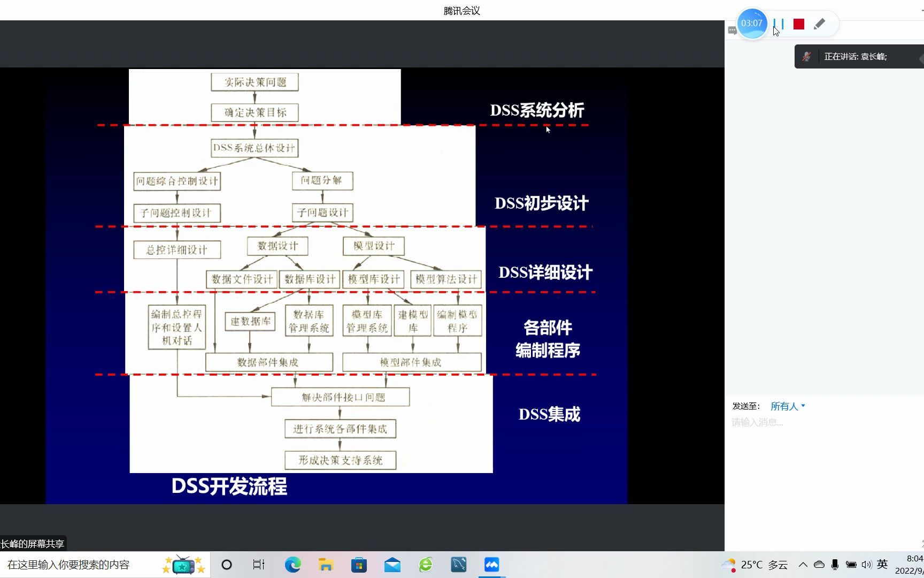924x578 pixels.
Task: Click the muted microphone icon
Action: tap(806, 56)
